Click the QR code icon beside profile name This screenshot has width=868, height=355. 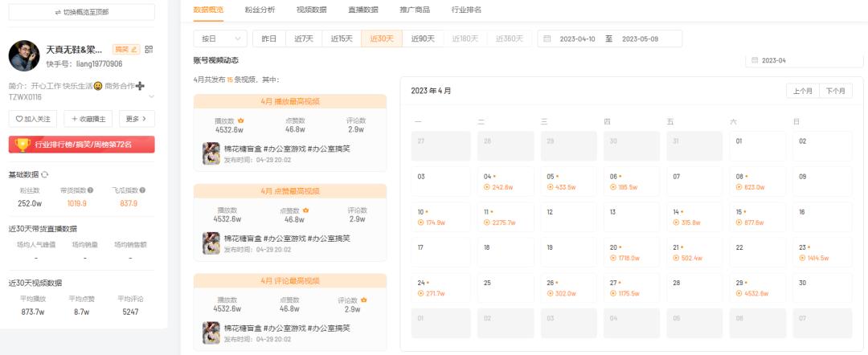pos(149,49)
